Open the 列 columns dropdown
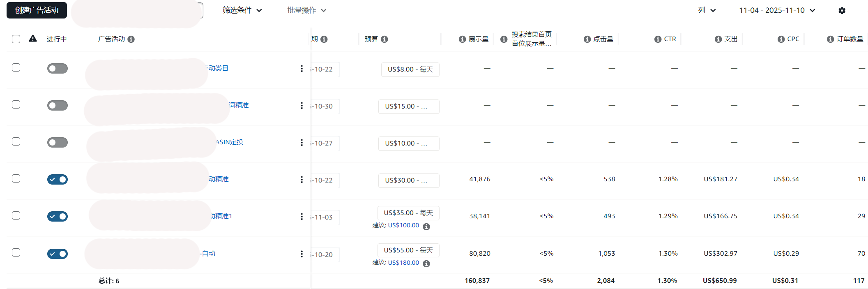 [x=707, y=10]
